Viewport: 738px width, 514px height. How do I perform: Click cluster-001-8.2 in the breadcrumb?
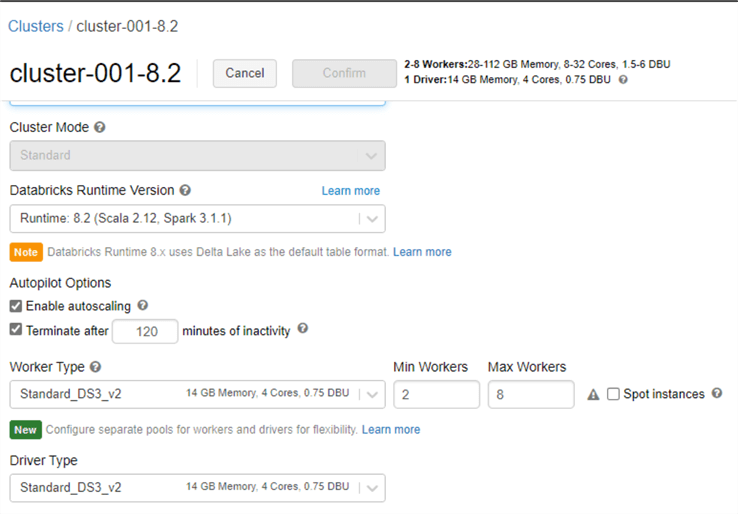coord(127,26)
